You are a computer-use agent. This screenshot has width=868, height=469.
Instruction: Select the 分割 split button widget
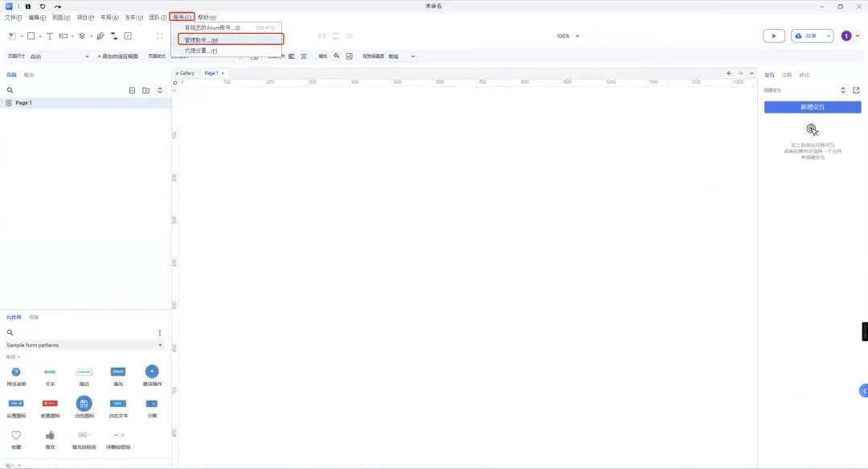click(152, 404)
